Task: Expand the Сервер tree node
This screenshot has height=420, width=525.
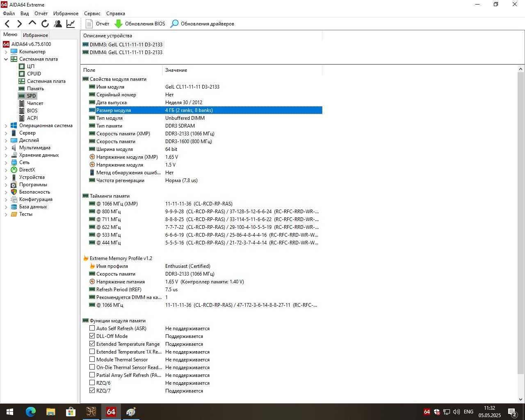Action: pyautogui.click(x=6, y=133)
